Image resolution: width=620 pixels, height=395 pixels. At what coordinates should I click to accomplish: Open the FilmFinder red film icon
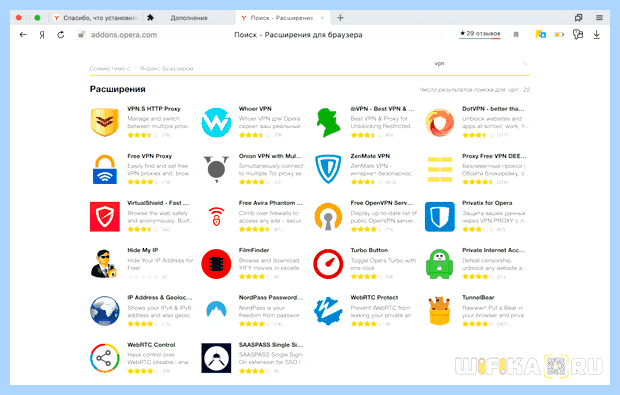pos(216,264)
